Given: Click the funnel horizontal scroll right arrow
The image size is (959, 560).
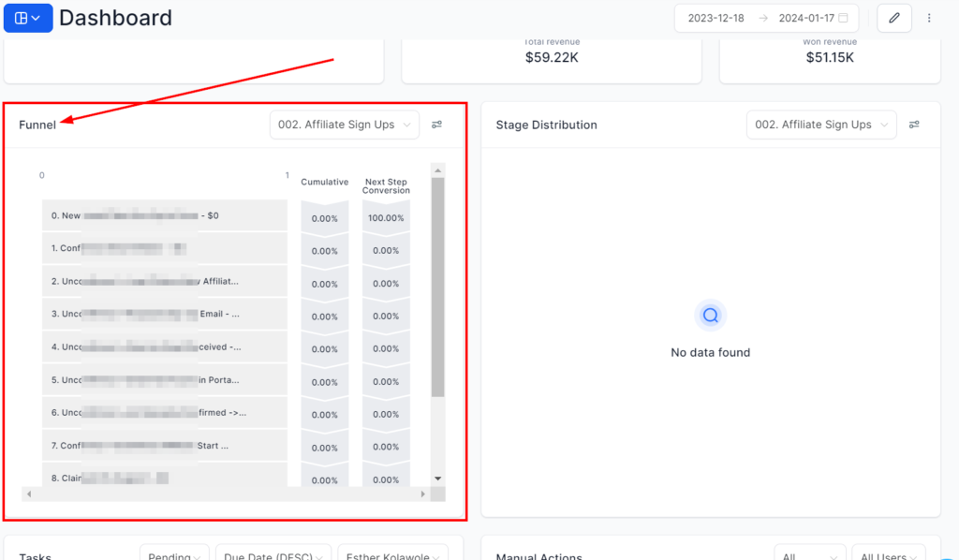Looking at the screenshot, I should pyautogui.click(x=423, y=494).
